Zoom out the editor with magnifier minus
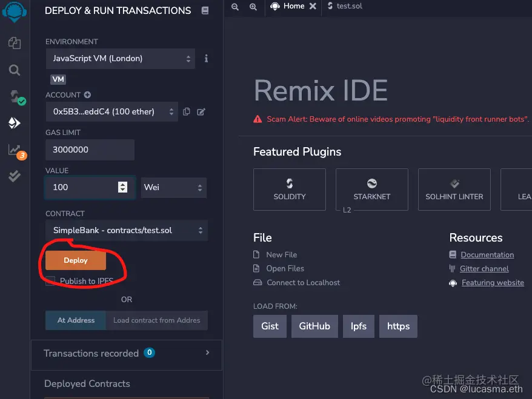This screenshot has height=399, width=532. pos(234,7)
